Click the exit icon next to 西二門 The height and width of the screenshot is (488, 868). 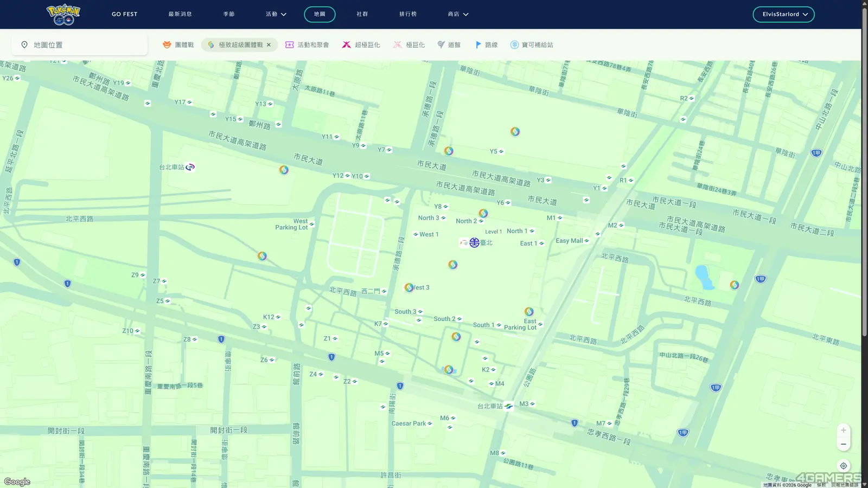[384, 291]
